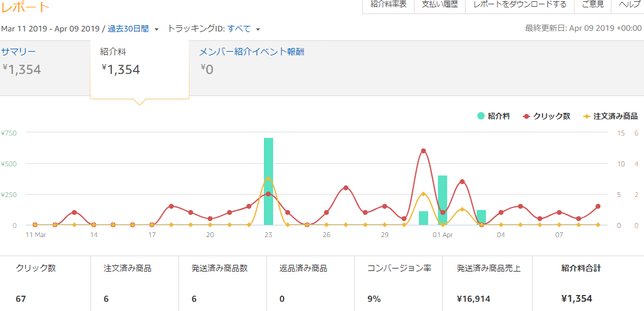Click the クリック数 67 summary cell
The image size is (644, 311).
point(45,283)
